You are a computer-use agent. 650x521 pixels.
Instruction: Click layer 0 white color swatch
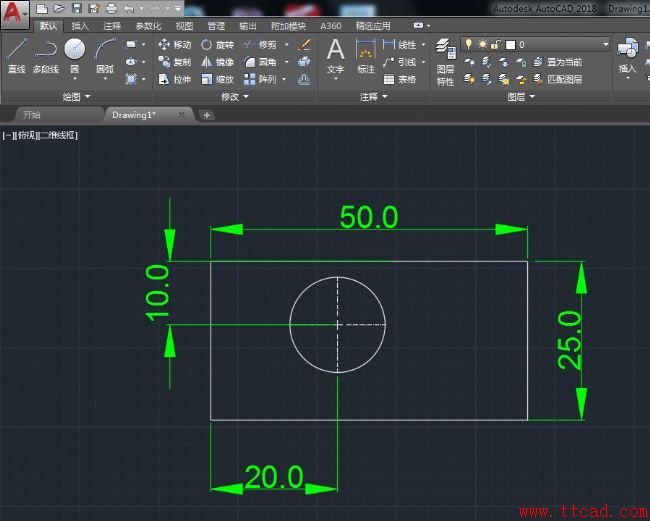point(511,44)
